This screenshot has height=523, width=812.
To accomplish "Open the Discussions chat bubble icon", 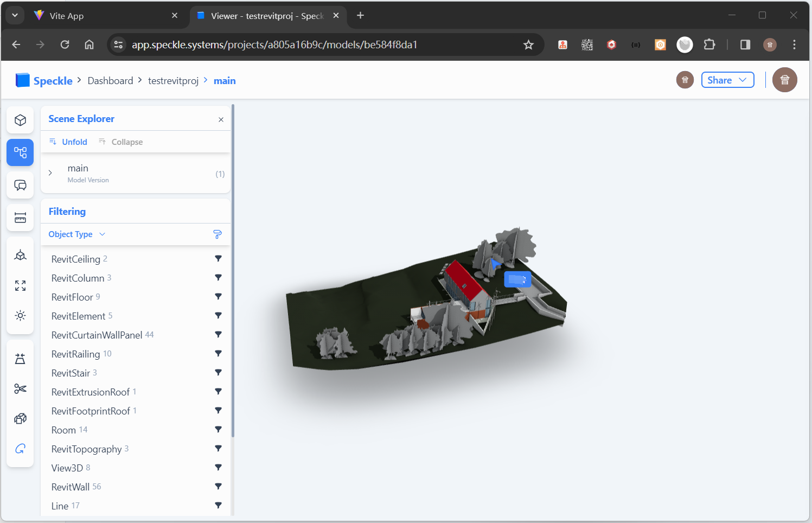I will pyautogui.click(x=20, y=185).
